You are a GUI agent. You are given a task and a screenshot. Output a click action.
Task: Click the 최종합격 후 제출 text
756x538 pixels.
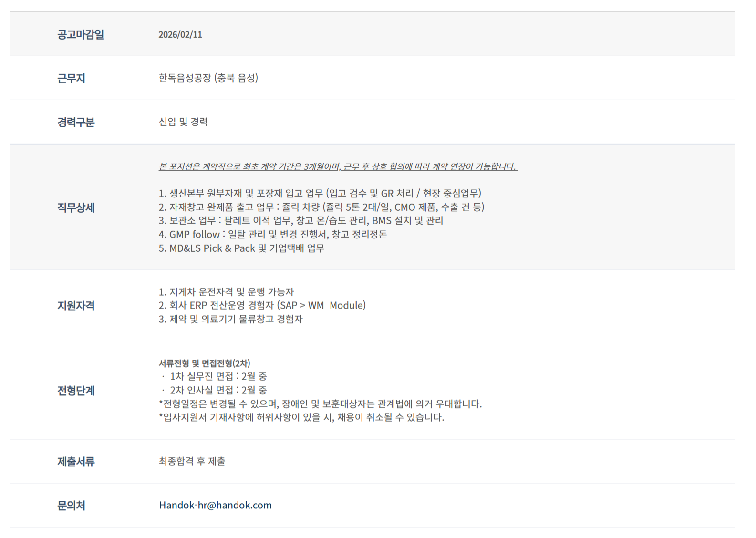click(192, 461)
